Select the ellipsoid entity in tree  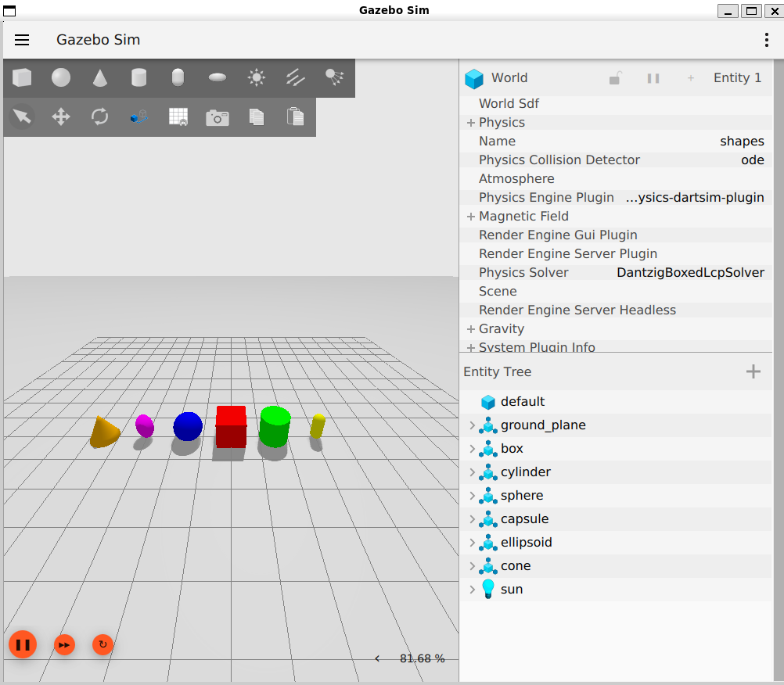click(526, 543)
